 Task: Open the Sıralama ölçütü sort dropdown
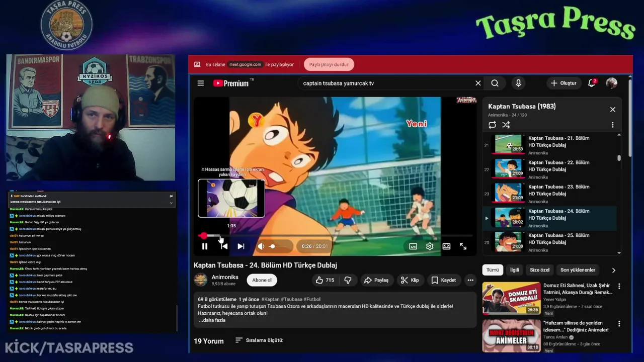260,340
